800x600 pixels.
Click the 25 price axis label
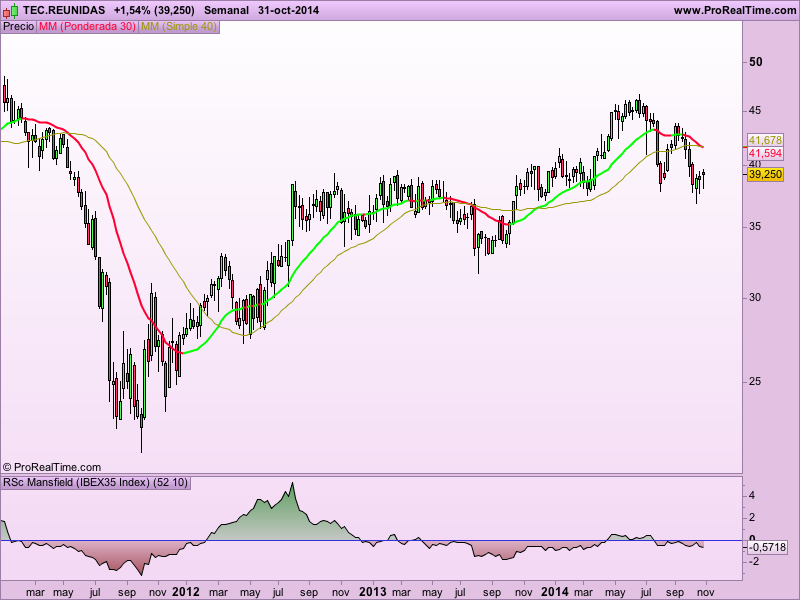click(756, 382)
